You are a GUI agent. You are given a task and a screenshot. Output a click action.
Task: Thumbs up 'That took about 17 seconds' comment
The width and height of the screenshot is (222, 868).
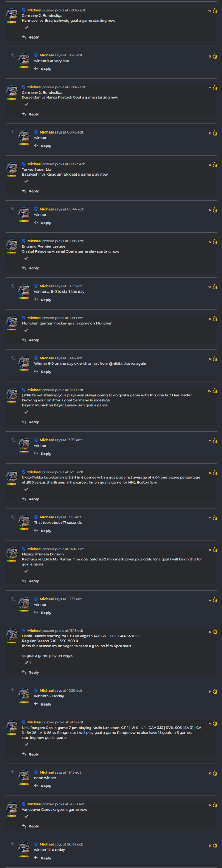point(214,518)
